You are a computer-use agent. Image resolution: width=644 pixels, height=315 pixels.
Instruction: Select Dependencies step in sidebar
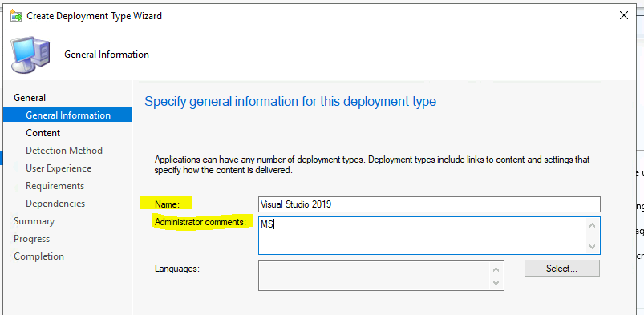[x=55, y=204]
